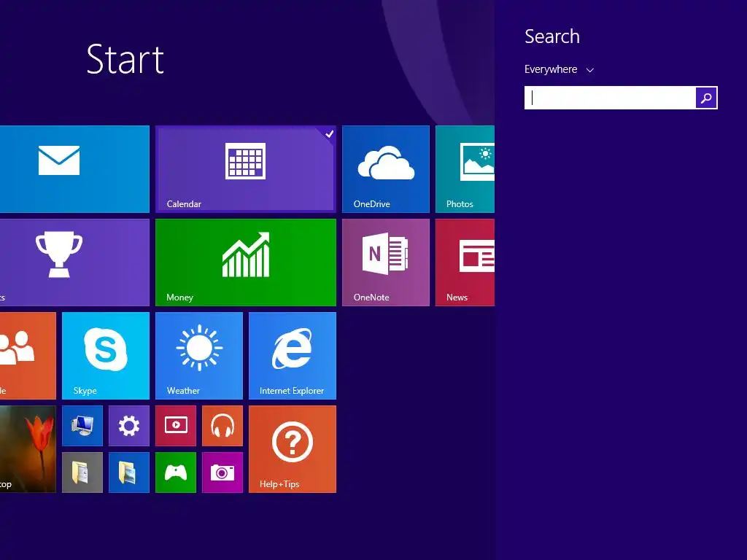Open the Desktop tile with tulip picture
Screen dimensions: 747x560
[x=28, y=449]
